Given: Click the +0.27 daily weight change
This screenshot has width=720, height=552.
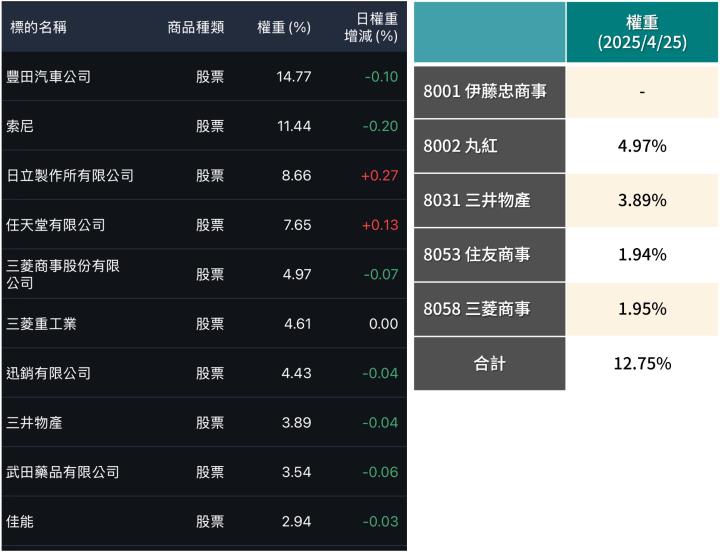Looking at the screenshot, I should pos(379,175).
